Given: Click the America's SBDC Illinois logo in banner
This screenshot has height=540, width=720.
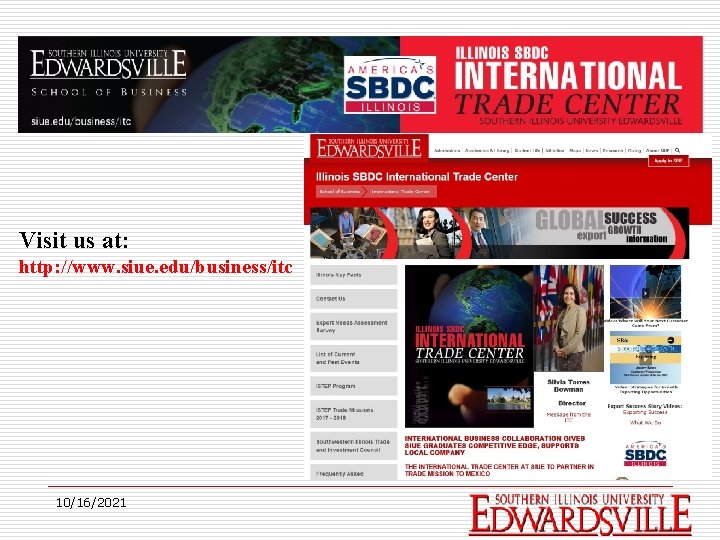Looking at the screenshot, I should (x=390, y=85).
